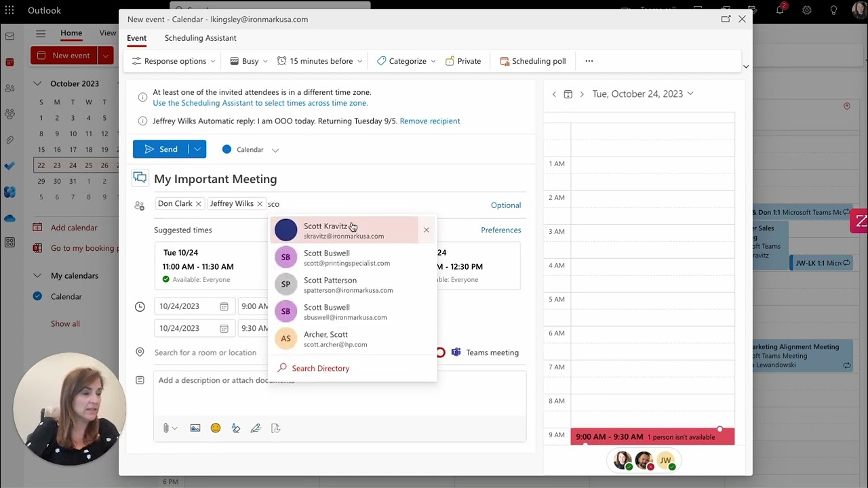
Task: Switch to the Scheduling Assistant tab
Action: (200, 38)
